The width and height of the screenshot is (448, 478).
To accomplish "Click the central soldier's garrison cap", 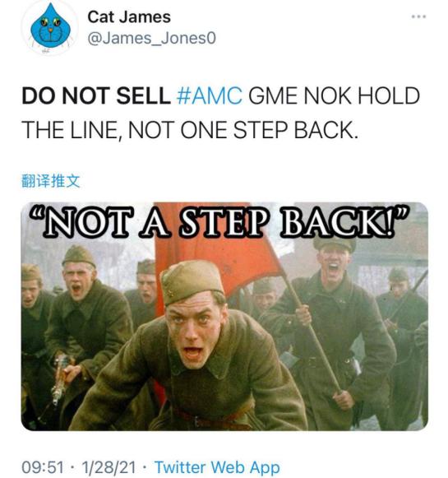I will click(x=192, y=282).
